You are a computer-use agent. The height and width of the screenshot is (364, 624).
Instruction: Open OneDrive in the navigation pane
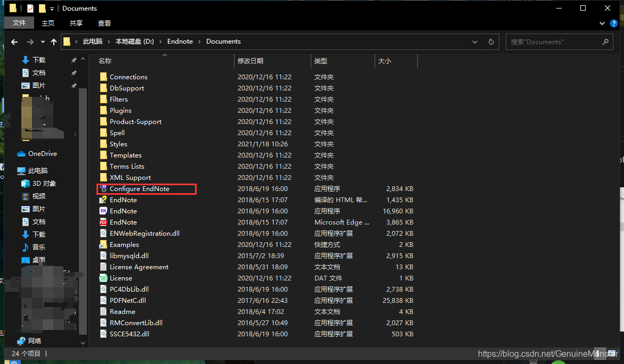pyautogui.click(x=37, y=153)
